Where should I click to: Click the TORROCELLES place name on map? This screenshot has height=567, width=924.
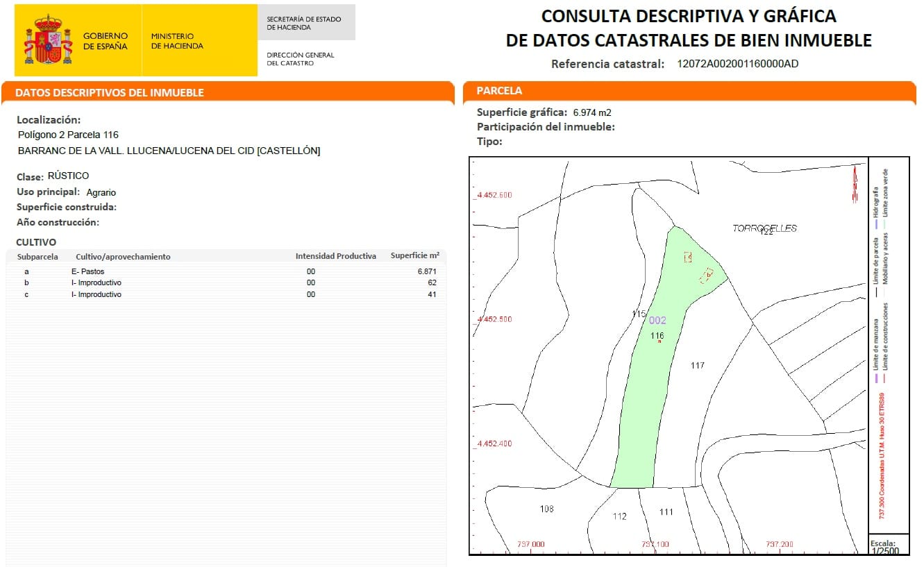pos(765,228)
